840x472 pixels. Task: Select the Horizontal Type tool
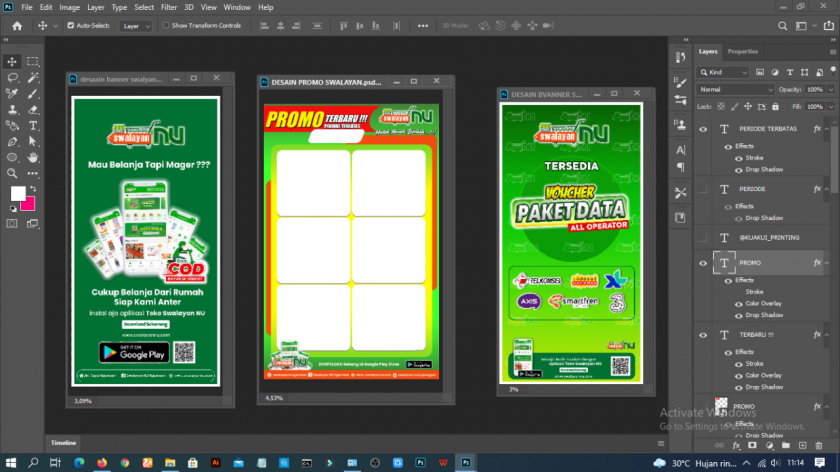33,126
